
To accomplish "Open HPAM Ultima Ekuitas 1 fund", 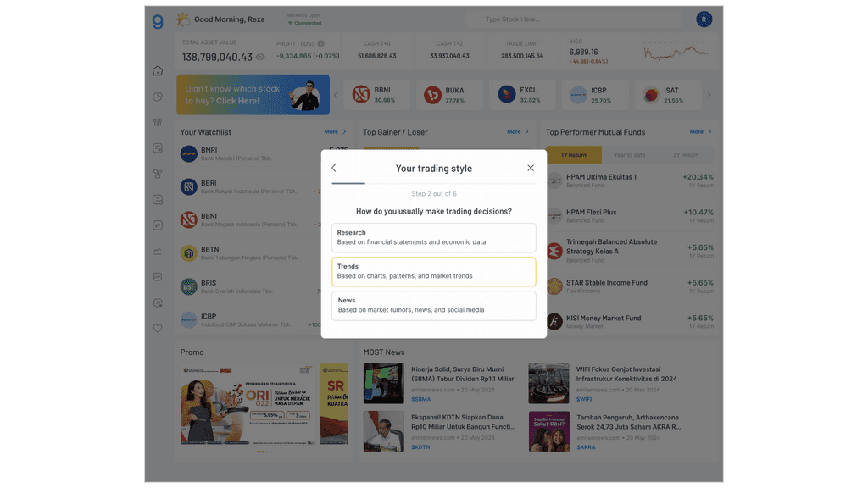I will 630,181.
